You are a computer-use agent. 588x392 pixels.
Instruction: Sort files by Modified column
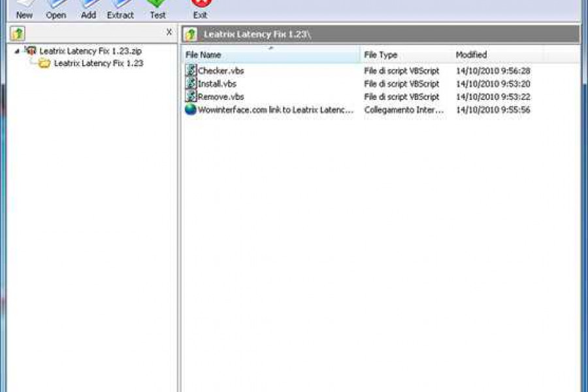tap(498, 55)
